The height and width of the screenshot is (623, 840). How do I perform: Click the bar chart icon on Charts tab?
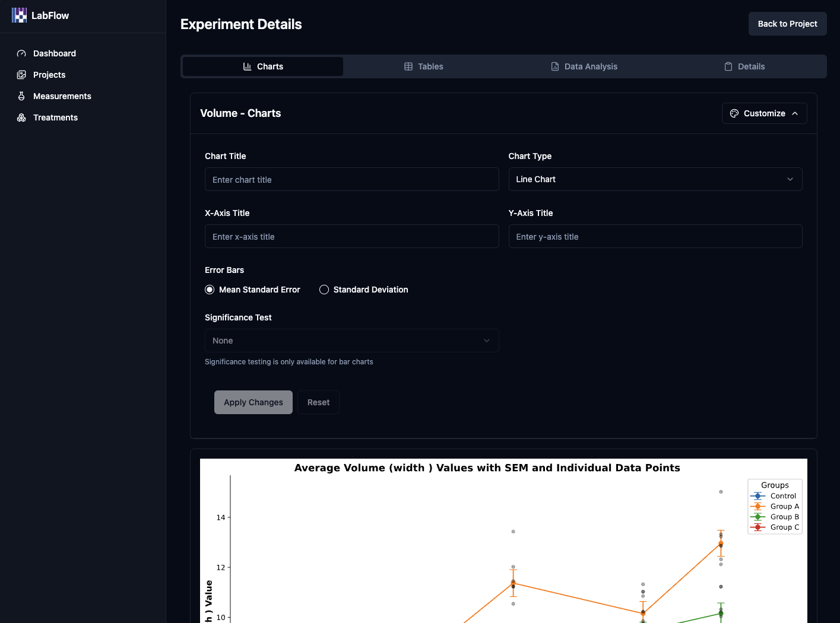coord(247,66)
